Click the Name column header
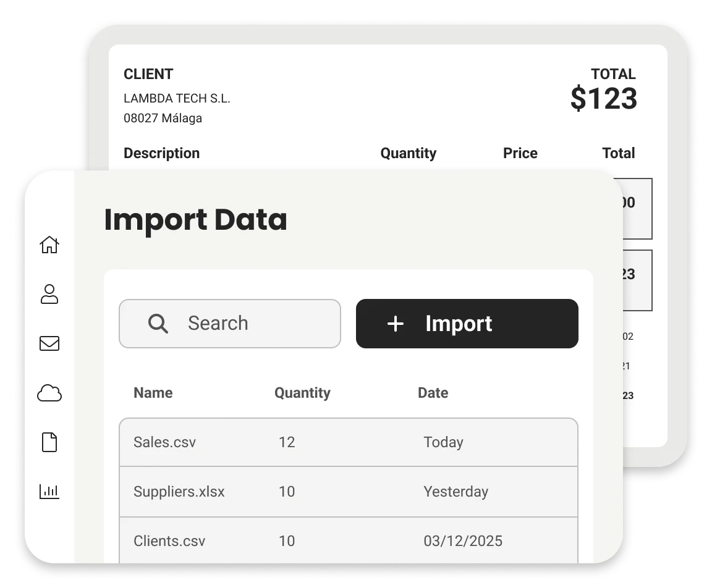Screen dimensions: 712x588 [x=153, y=393]
